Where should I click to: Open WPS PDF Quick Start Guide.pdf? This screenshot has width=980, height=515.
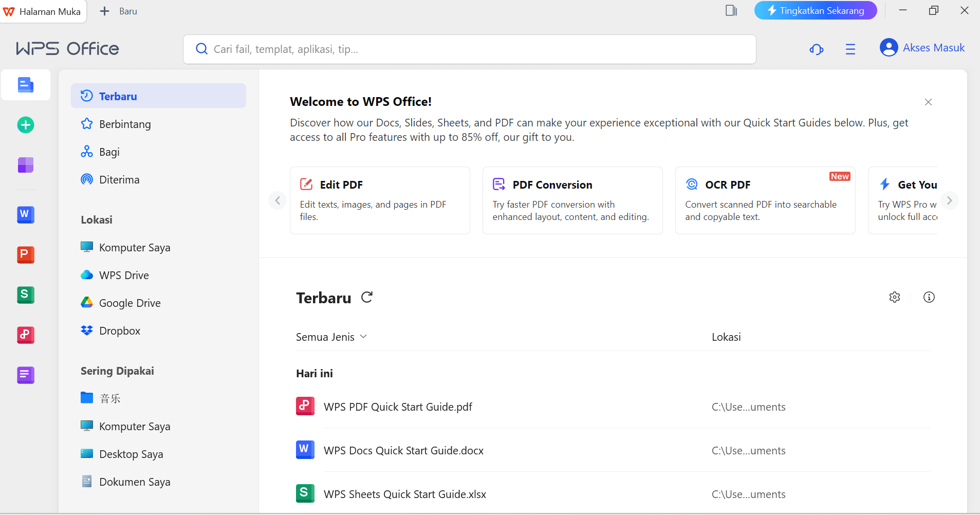point(398,407)
